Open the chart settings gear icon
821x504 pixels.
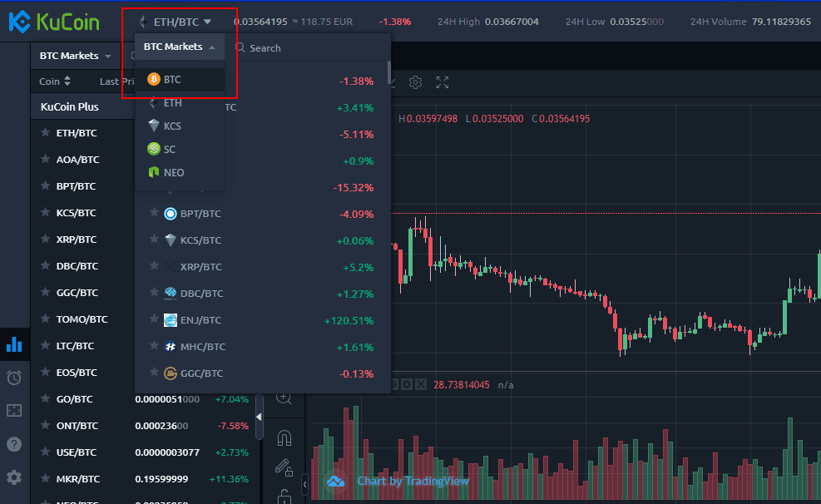click(416, 82)
